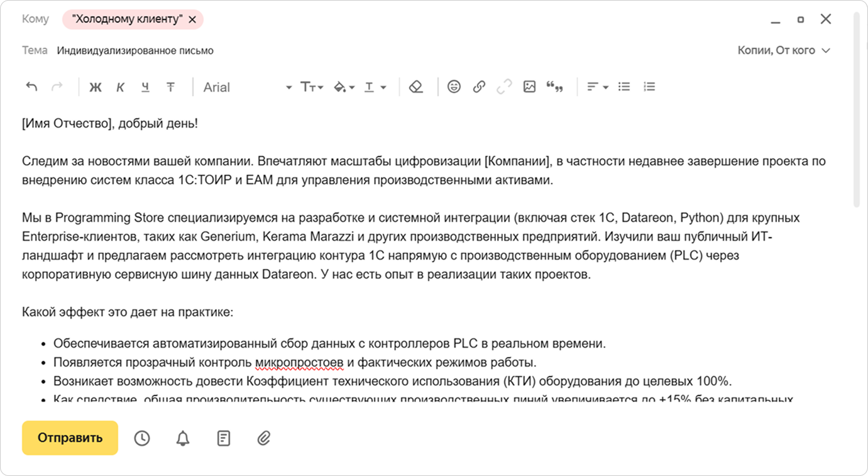The image size is (868, 476).
Task: Open the Arial font dropdown
Action: pos(248,87)
